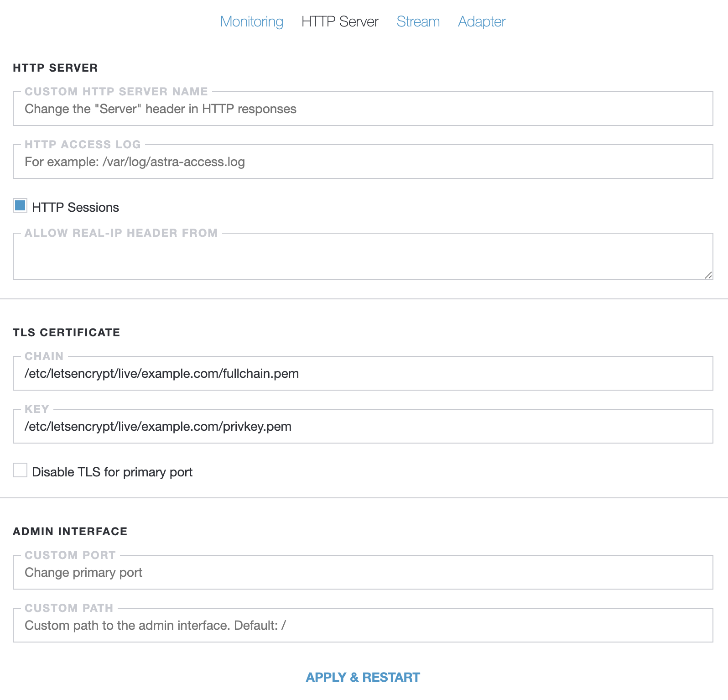The height and width of the screenshot is (700, 728).
Task: Go to the Stream tab
Action: [418, 21]
